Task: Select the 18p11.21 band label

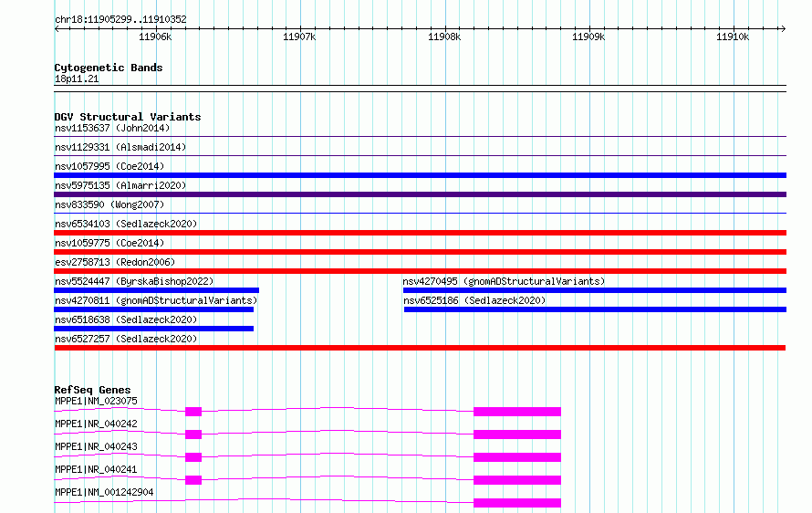Action: [x=77, y=79]
